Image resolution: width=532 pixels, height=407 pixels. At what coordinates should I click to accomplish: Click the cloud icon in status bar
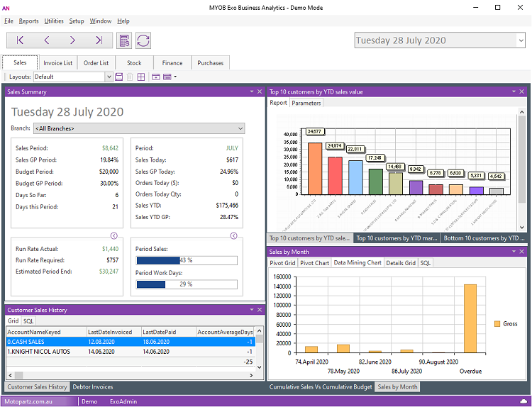pos(523,401)
